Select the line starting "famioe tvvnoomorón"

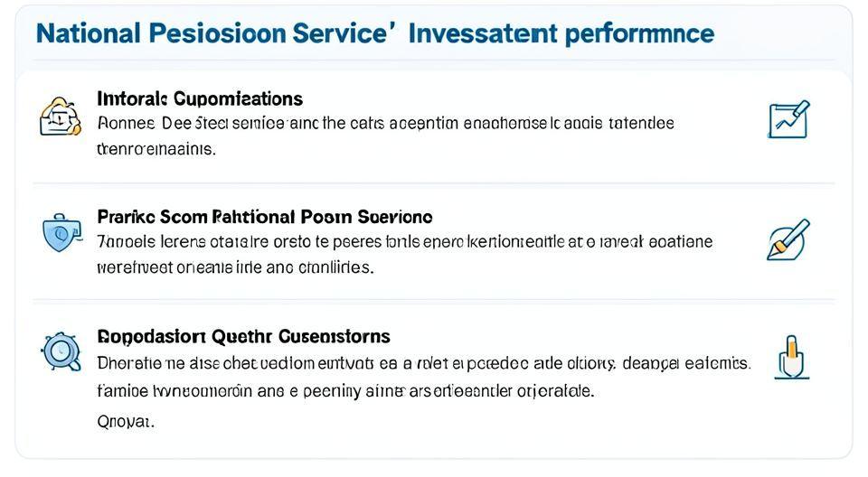click(x=344, y=391)
